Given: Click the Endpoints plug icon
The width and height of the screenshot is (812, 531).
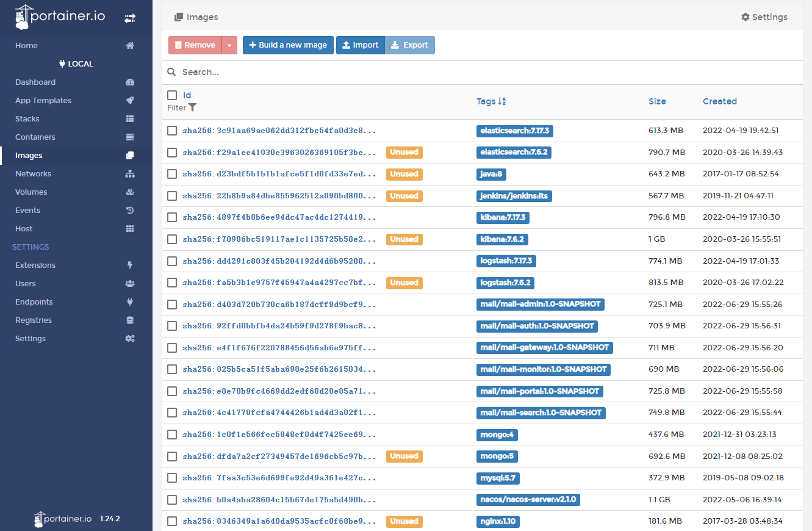Looking at the screenshot, I should coord(130,302).
